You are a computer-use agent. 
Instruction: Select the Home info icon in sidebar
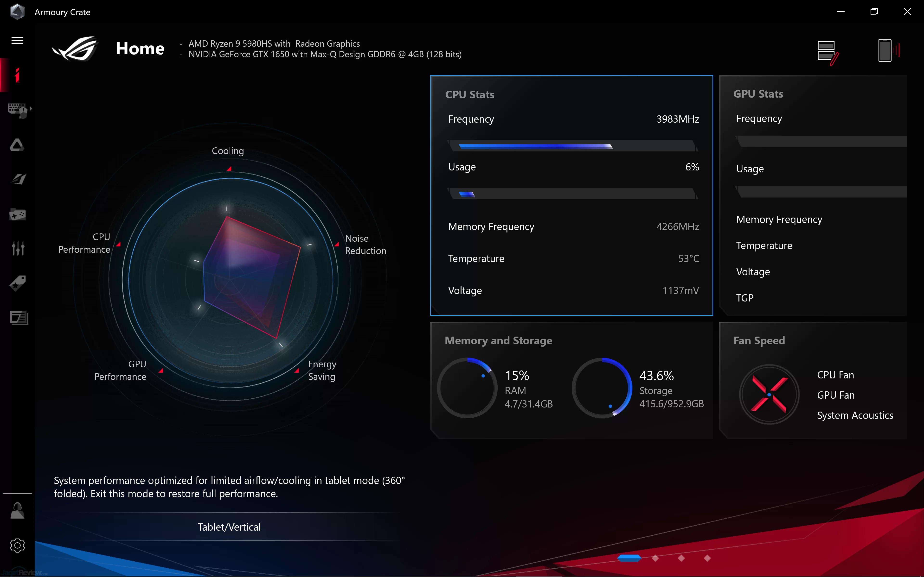[x=17, y=75]
